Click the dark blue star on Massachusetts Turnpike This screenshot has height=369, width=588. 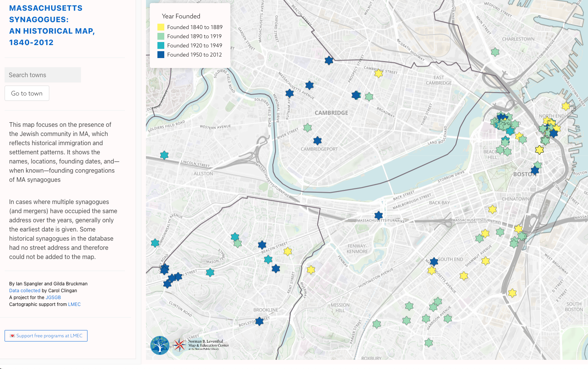(379, 216)
